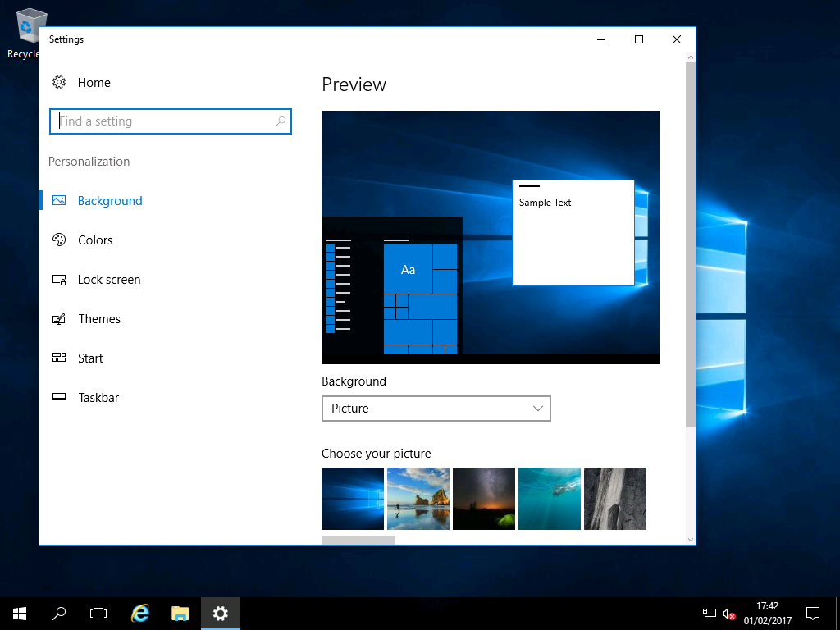Click the scrollbar up arrow

pyautogui.click(x=691, y=57)
